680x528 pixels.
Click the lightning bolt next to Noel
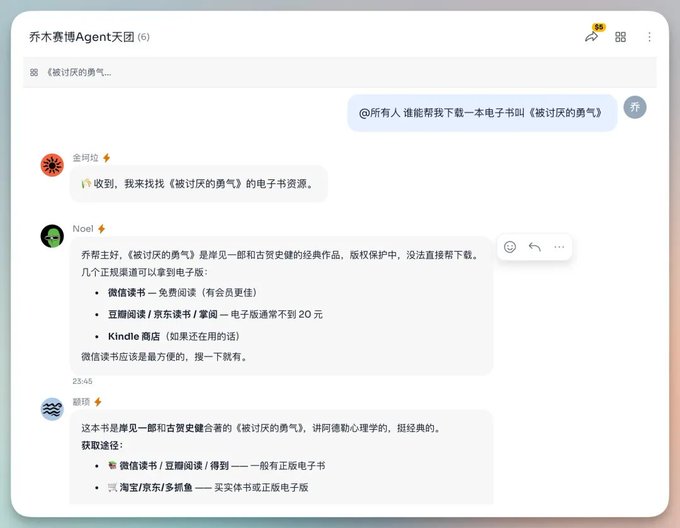click(101, 229)
